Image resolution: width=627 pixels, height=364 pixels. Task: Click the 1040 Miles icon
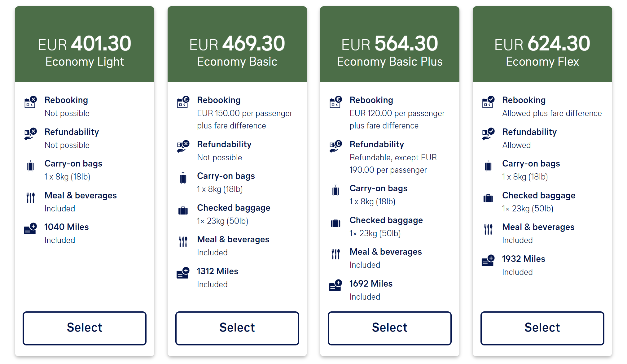click(30, 229)
